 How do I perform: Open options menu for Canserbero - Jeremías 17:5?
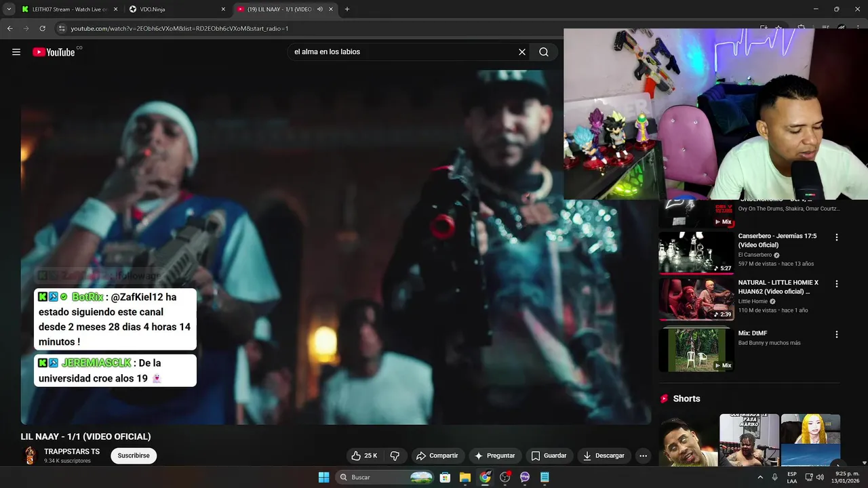click(x=837, y=237)
